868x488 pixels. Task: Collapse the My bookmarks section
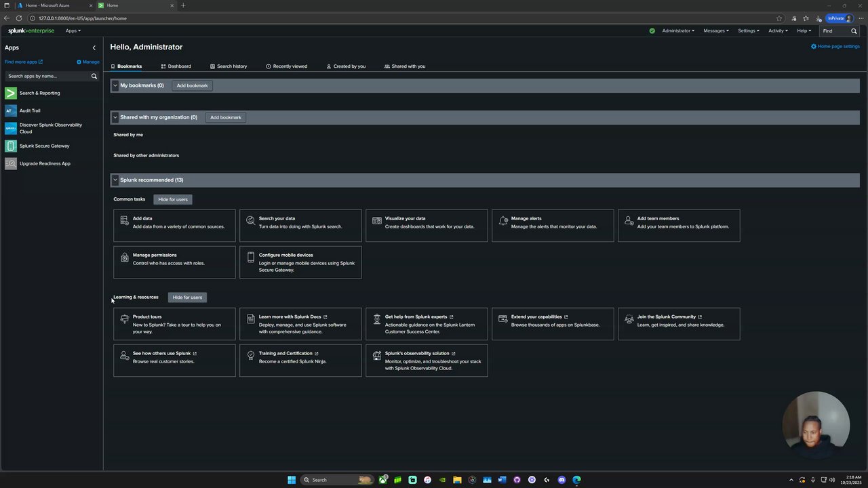tap(115, 85)
